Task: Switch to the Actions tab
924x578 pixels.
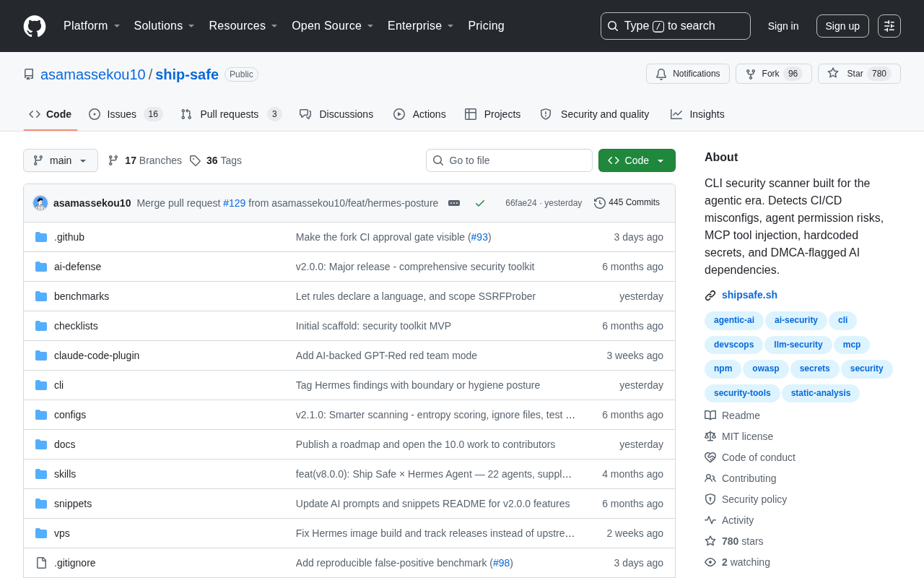Action: [419, 114]
